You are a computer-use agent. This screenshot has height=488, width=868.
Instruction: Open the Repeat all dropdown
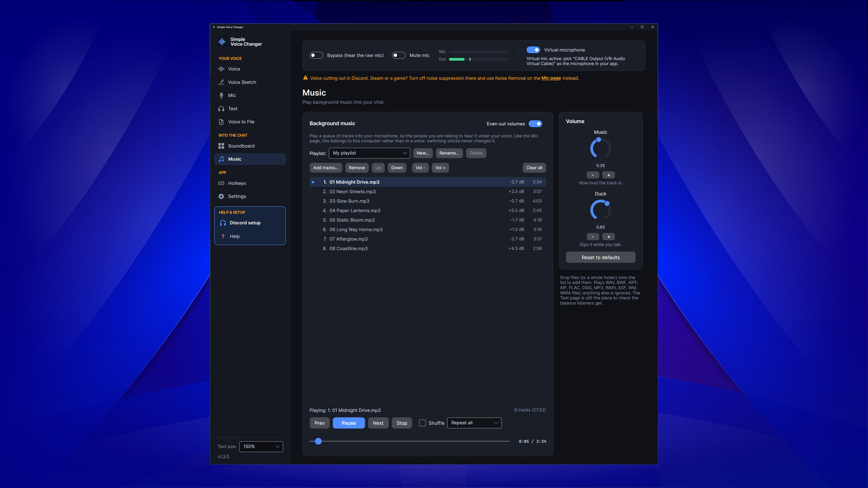pos(474,423)
